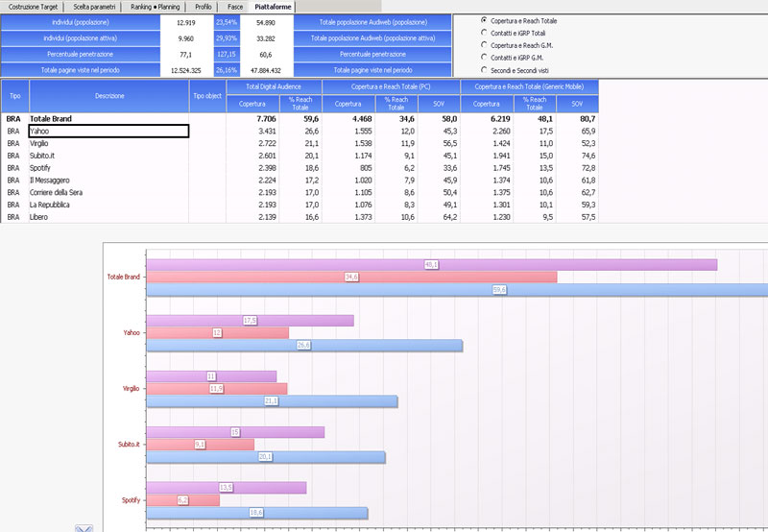Click the Descrizione column header
The width and height of the screenshot is (768, 532).
click(108, 96)
